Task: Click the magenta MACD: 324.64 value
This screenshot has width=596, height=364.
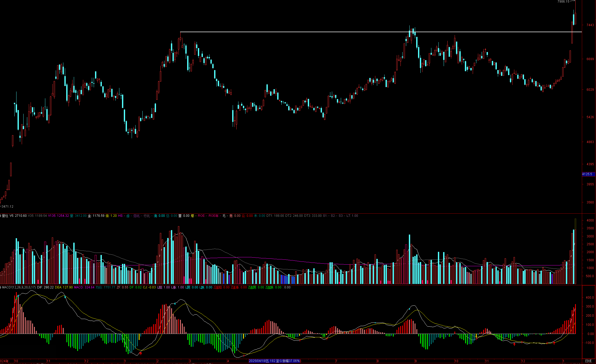Action: pyautogui.click(x=84, y=287)
